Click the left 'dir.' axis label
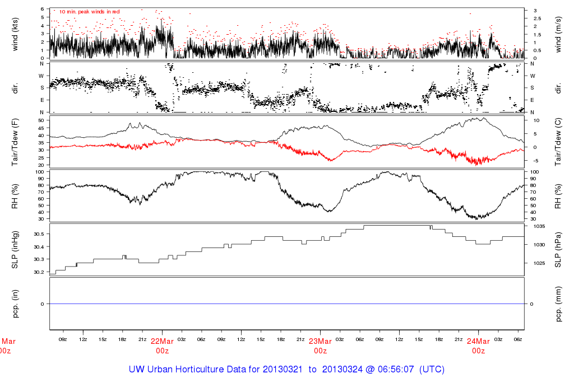This screenshot has width=574, height=392. point(15,88)
